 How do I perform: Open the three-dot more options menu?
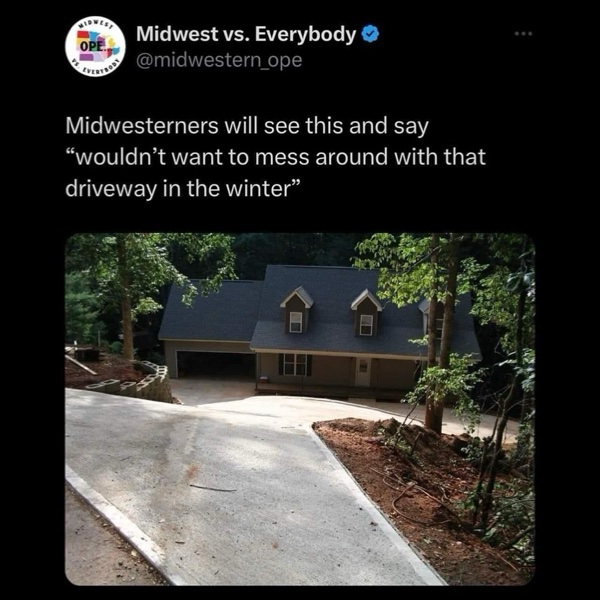tap(523, 34)
